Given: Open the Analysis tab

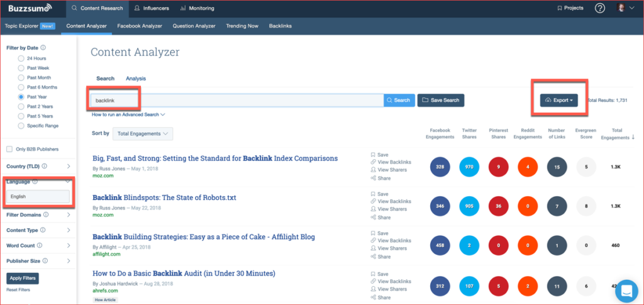Looking at the screenshot, I should pyautogui.click(x=136, y=79).
